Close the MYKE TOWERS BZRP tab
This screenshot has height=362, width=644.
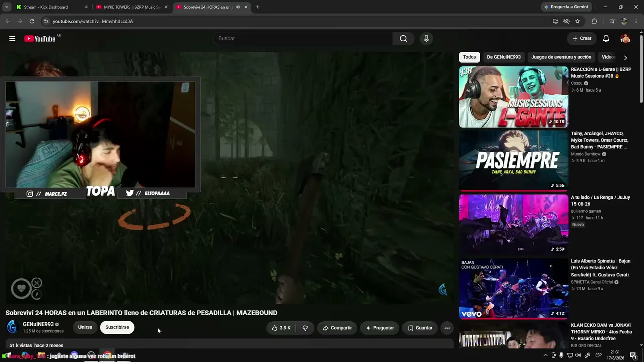coord(166,7)
